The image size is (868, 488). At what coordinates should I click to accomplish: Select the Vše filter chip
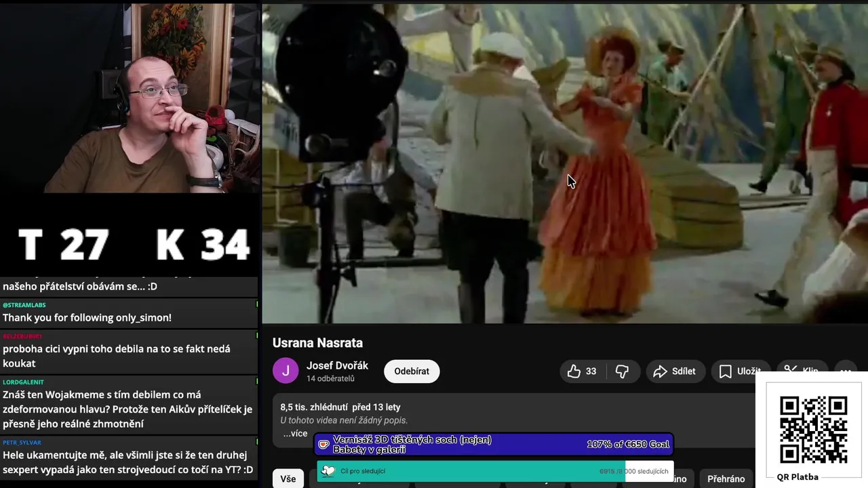[x=288, y=479]
